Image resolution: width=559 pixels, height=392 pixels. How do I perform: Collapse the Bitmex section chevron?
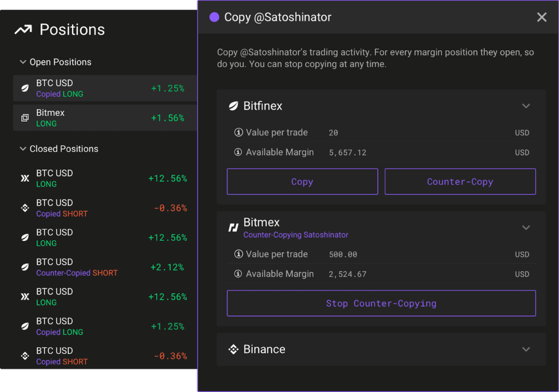point(526,228)
